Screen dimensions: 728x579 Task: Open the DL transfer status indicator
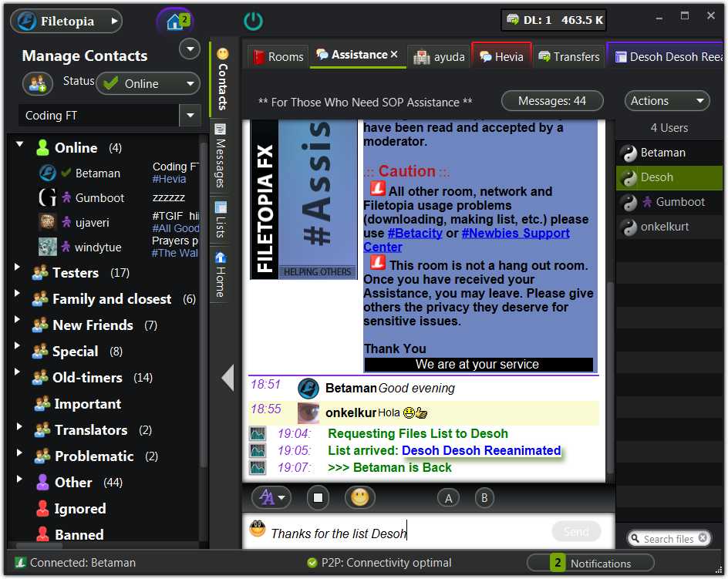554,20
